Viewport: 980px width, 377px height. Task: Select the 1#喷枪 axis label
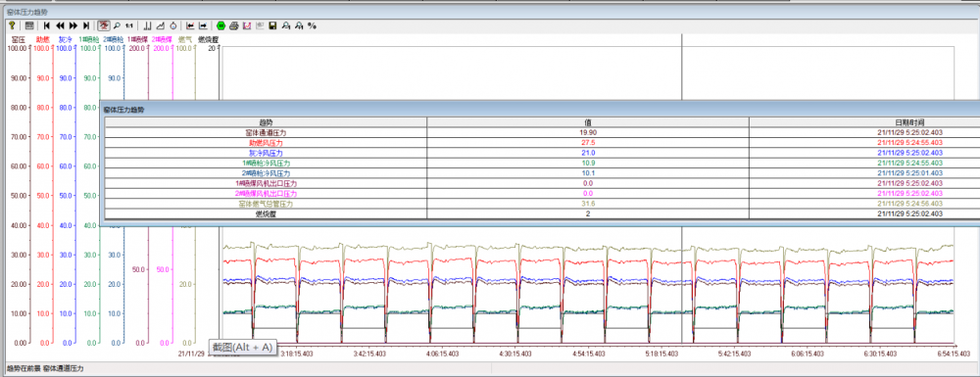[x=88, y=39]
